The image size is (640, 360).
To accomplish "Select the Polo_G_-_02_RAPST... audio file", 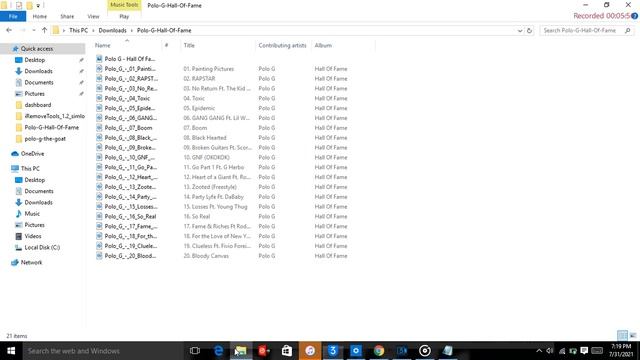I will (131, 78).
